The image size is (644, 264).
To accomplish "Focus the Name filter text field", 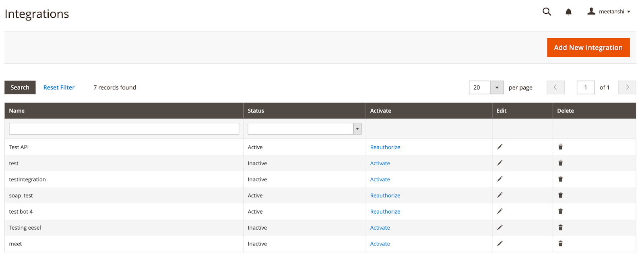I will click(124, 129).
